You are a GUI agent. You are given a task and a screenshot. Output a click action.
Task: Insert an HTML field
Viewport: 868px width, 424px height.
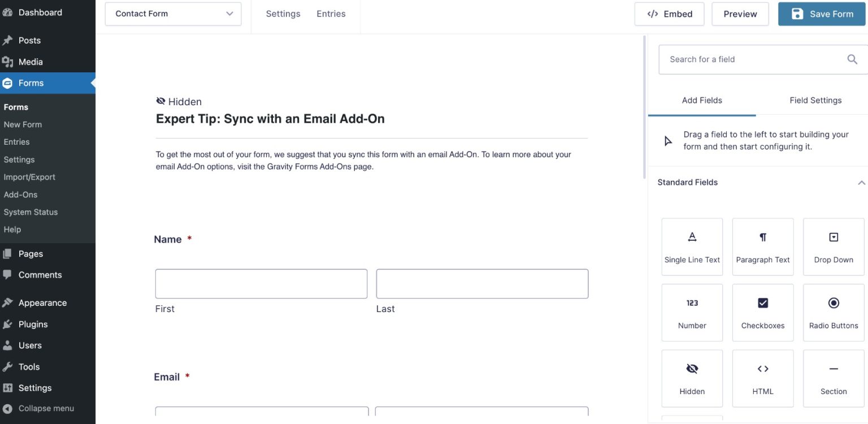coord(762,378)
